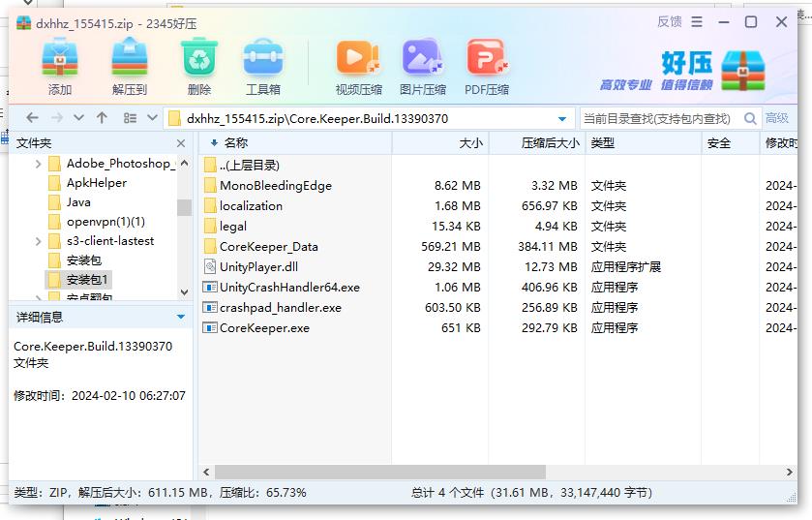812x520 pixels.
Task: Sort by the 压缩后大小 column header
Action: tap(537, 143)
